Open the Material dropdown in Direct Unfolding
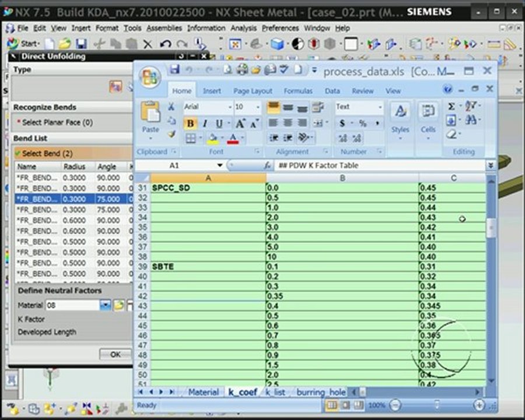 point(105,305)
